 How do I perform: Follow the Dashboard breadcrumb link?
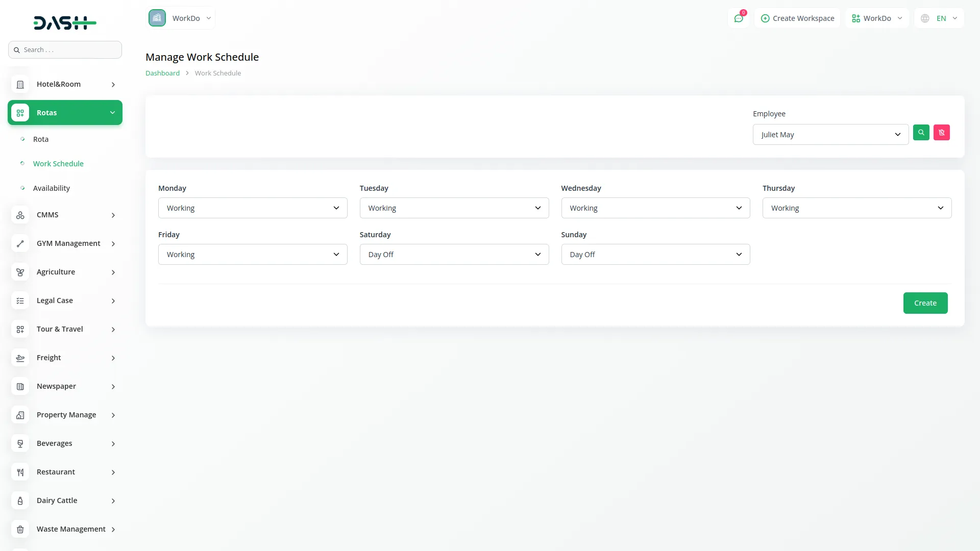click(162, 73)
